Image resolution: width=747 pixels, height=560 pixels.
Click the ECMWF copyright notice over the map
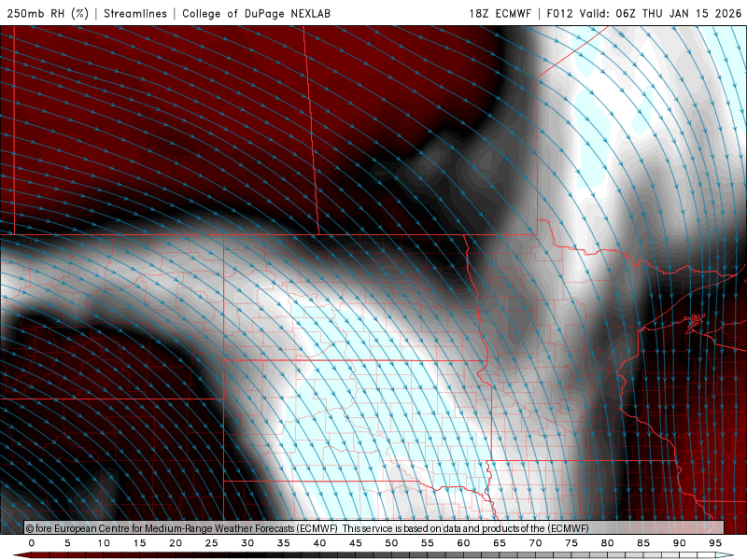coord(307,528)
